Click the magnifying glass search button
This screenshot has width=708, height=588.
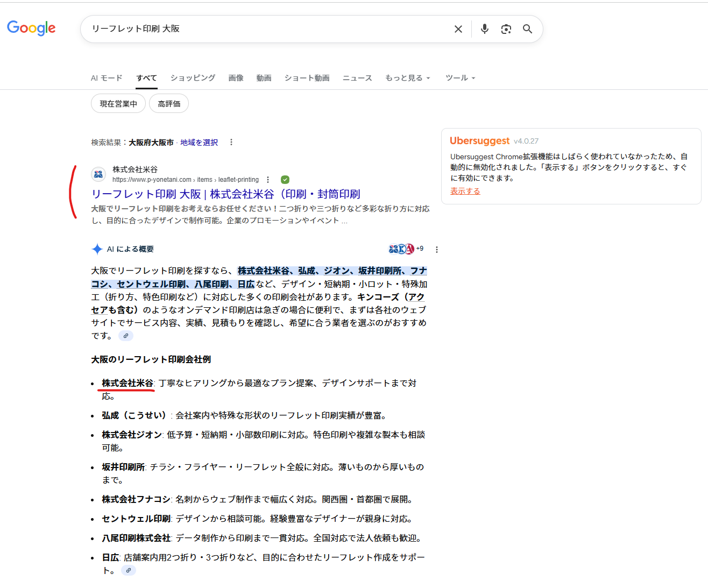pos(527,29)
